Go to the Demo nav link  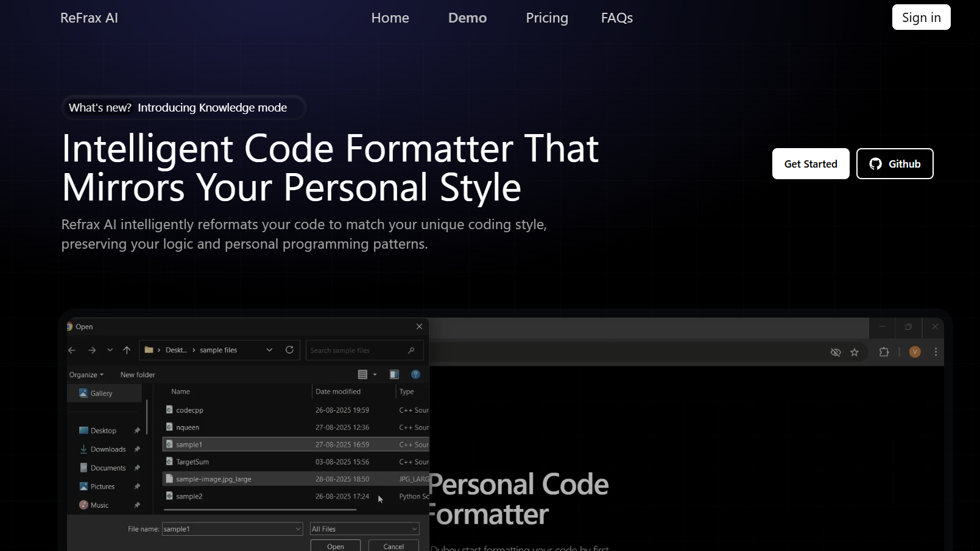pyautogui.click(x=467, y=18)
